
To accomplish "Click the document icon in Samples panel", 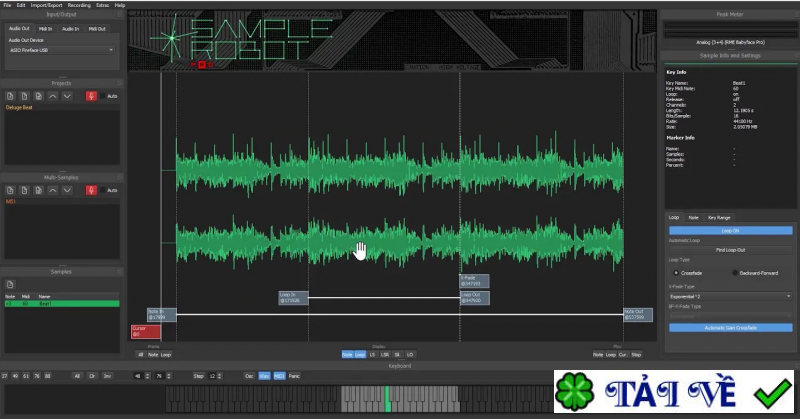I will click(10, 285).
